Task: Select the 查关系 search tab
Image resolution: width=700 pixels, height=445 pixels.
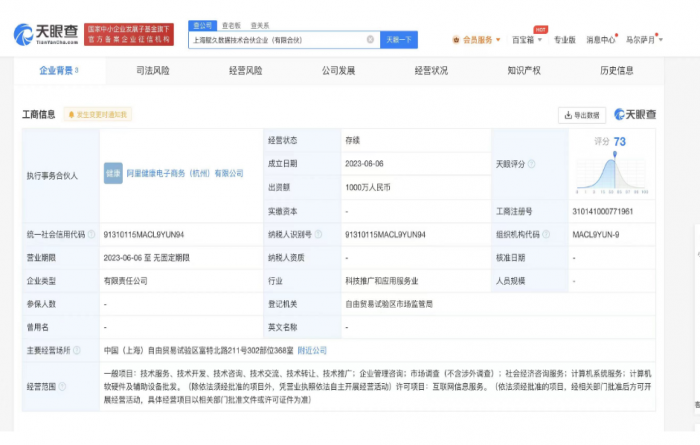Action: tap(260, 25)
